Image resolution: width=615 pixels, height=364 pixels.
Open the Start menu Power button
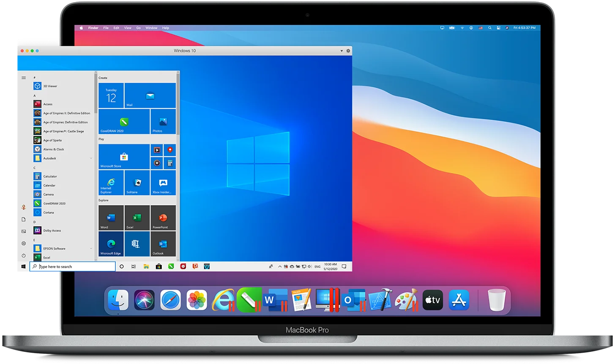point(24,255)
